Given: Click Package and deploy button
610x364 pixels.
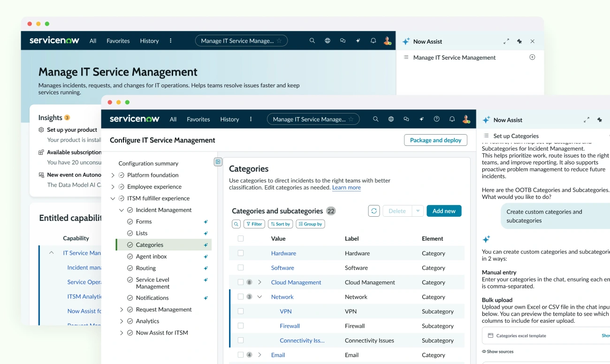Looking at the screenshot, I should pyautogui.click(x=435, y=140).
